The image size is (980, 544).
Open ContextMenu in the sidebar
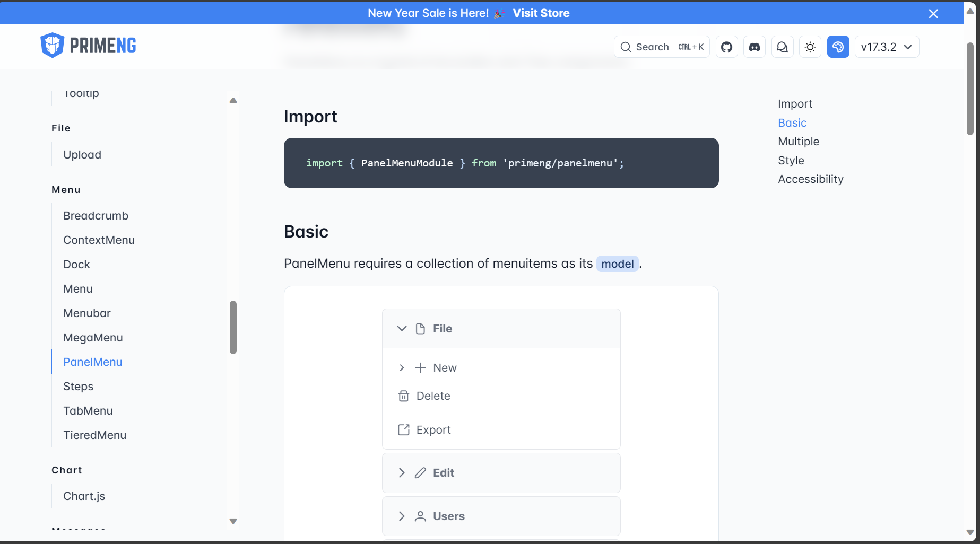[99, 240]
